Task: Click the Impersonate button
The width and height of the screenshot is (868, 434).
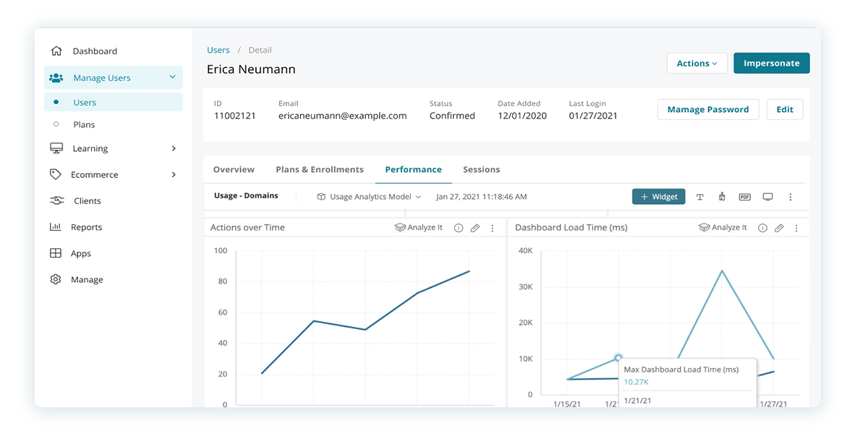Action: click(x=772, y=63)
